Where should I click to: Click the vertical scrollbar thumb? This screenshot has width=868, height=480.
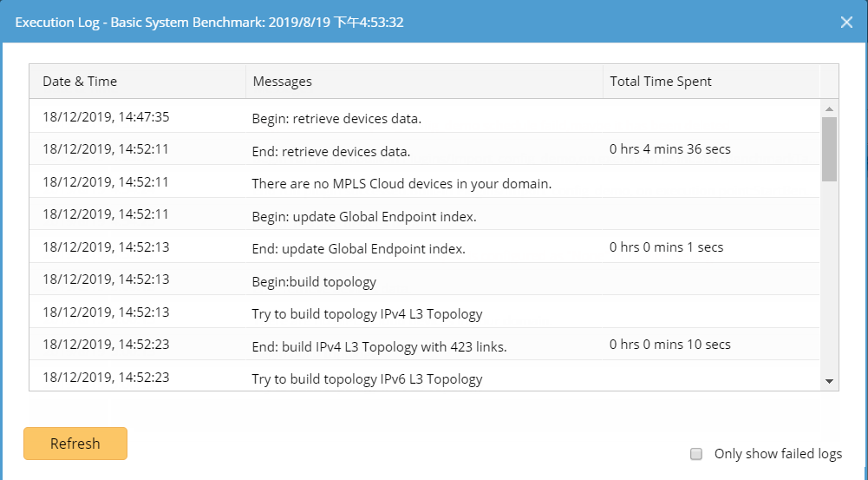[x=829, y=148]
